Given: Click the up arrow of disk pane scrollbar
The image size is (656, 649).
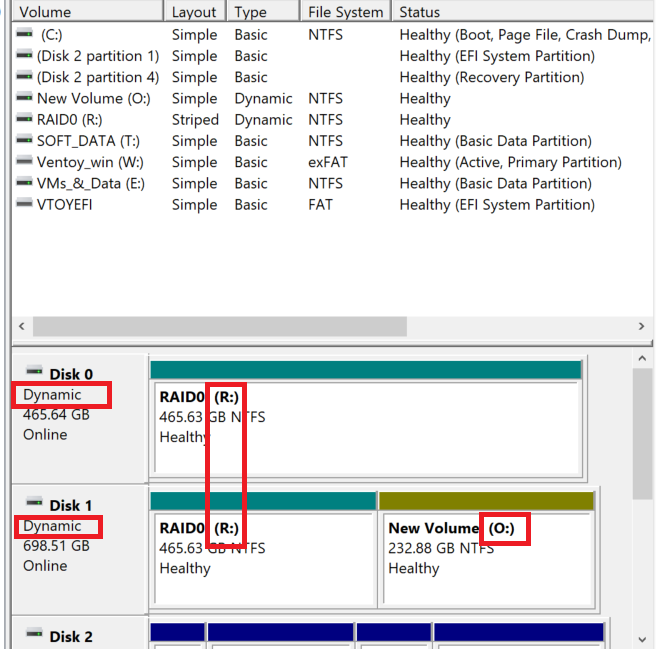Looking at the screenshot, I should [642, 359].
